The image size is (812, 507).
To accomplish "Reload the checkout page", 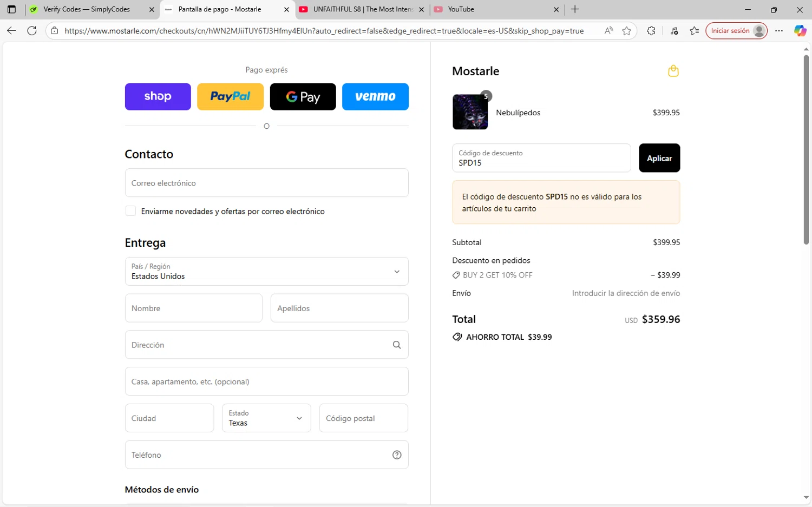I will (32, 31).
